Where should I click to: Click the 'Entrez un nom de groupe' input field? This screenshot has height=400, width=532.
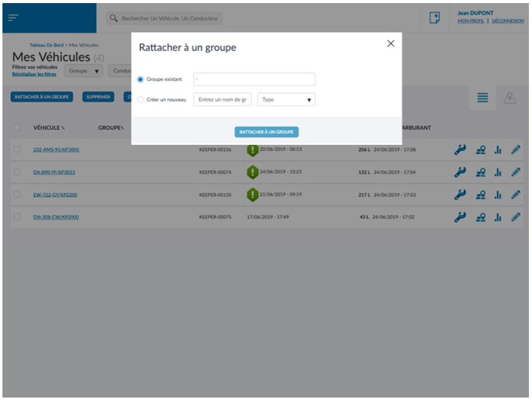pos(223,99)
